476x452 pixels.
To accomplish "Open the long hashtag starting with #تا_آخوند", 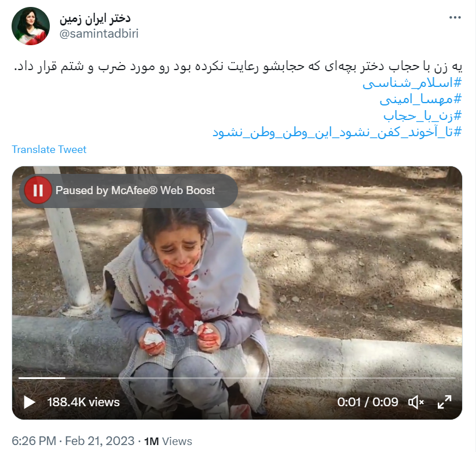I will tap(337, 132).
